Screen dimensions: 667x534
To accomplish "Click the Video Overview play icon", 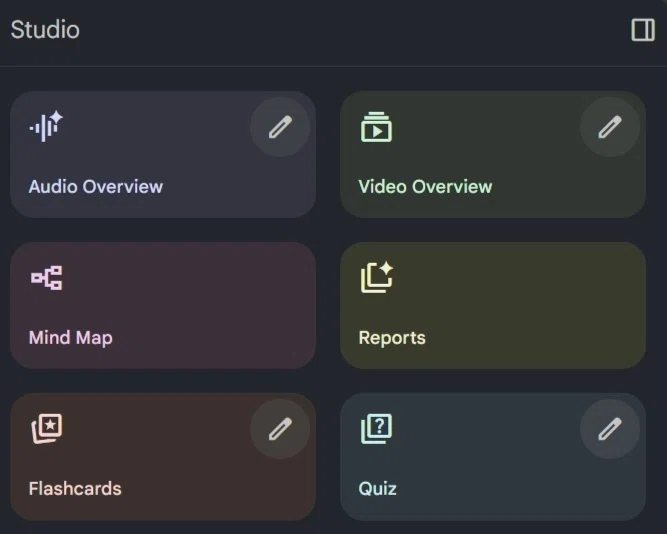I will [x=376, y=127].
